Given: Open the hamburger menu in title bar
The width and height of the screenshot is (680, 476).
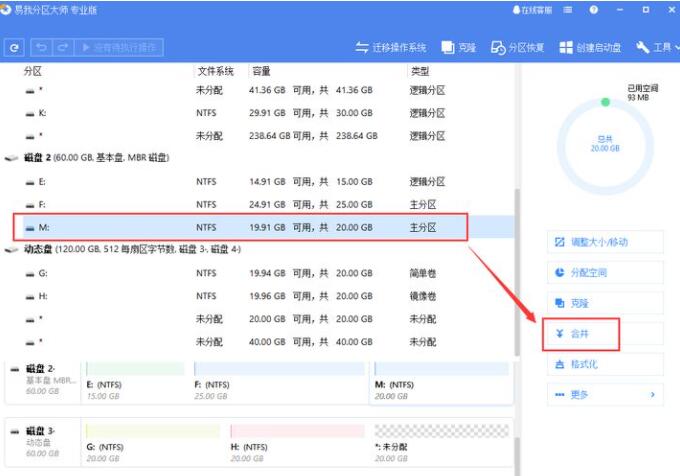Looking at the screenshot, I should 568,10.
